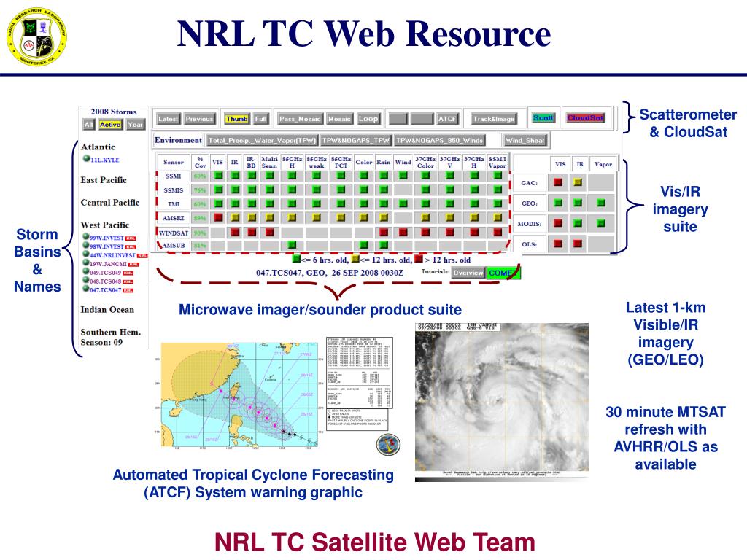The height and width of the screenshot is (560, 747).
Task: Open the CloudSat products
Action: tap(585, 117)
